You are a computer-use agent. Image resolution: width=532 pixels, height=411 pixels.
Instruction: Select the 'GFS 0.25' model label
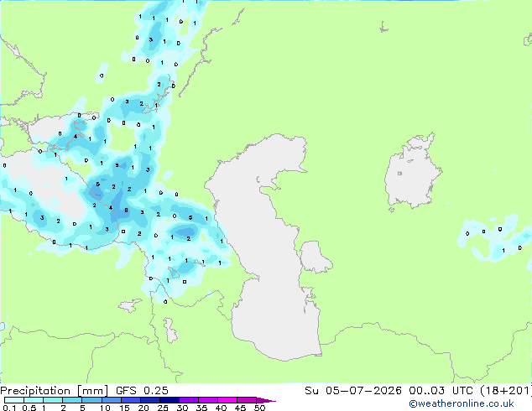142,391
